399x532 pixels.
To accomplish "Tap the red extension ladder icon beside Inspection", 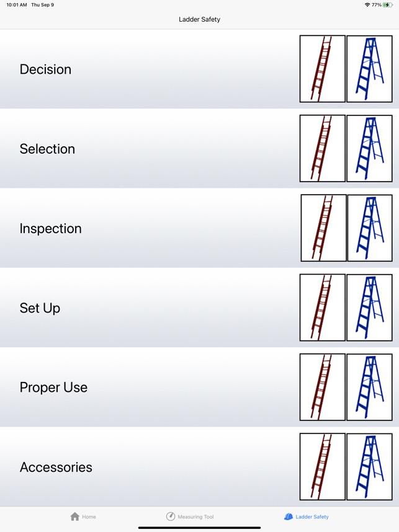I will point(323,228).
